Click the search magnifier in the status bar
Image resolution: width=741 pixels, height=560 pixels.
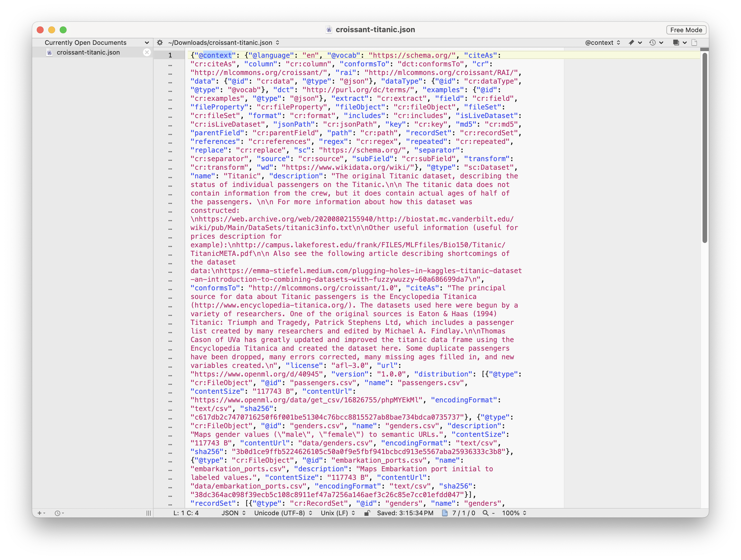tap(485, 513)
